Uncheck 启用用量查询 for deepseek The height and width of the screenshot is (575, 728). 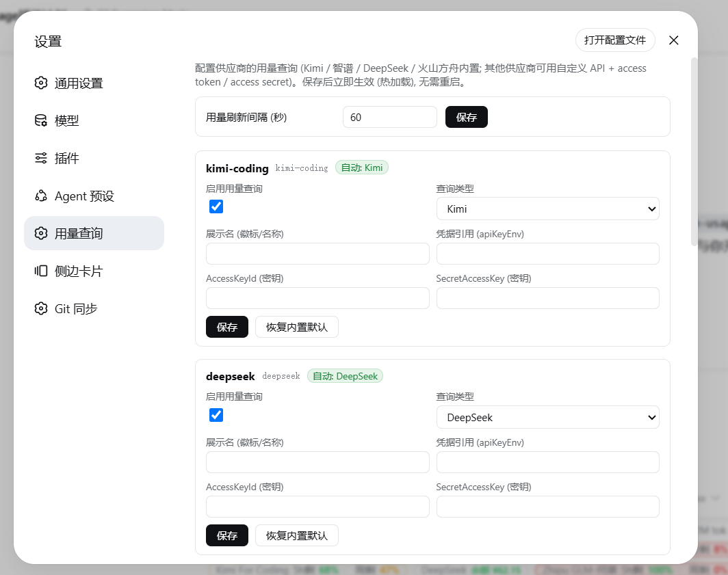tap(216, 415)
